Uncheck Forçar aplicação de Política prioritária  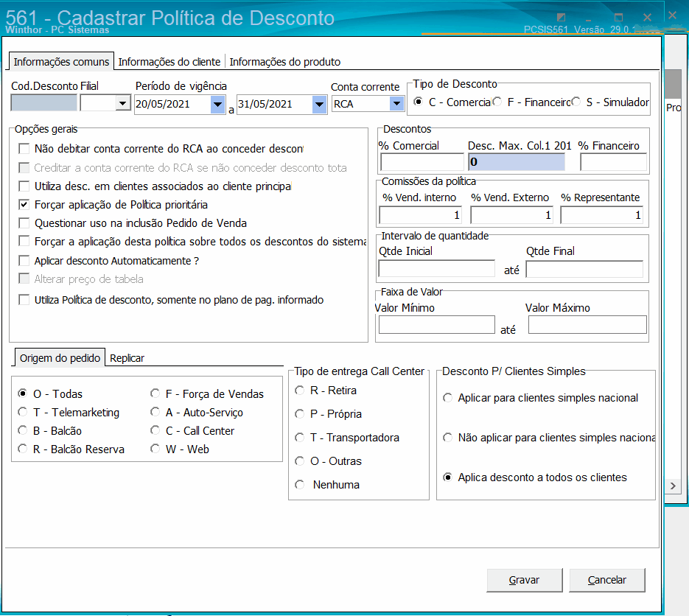tap(24, 205)
